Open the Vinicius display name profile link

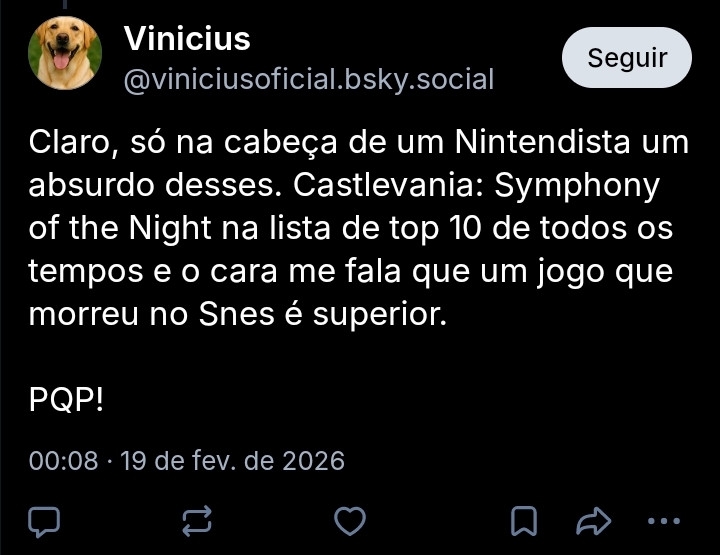click(187, 39)
